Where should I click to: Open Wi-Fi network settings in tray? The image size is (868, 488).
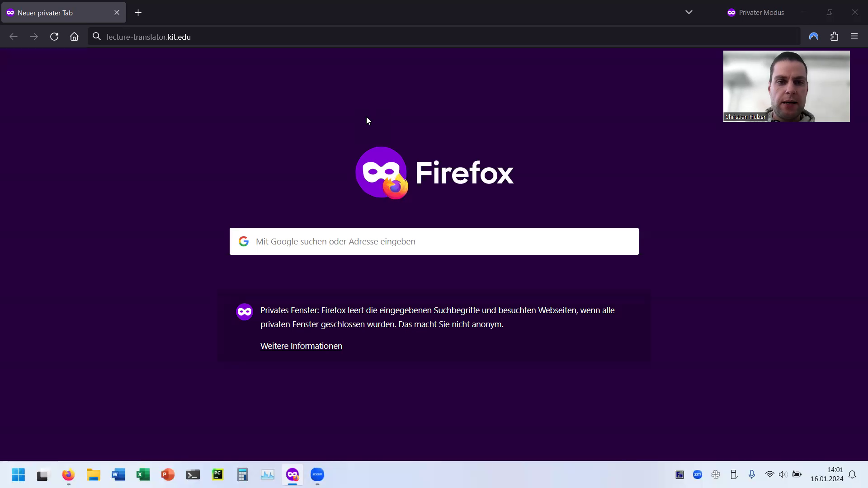[x=769, y=474]
